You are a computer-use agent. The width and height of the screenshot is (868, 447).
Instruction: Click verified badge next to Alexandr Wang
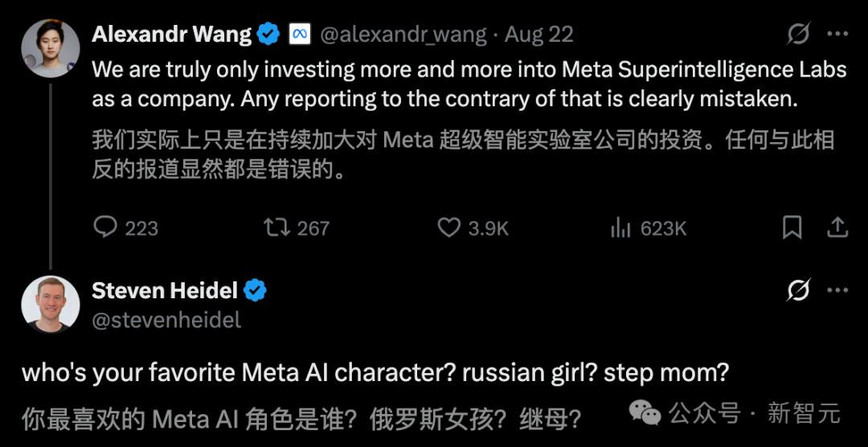(270, 34)
